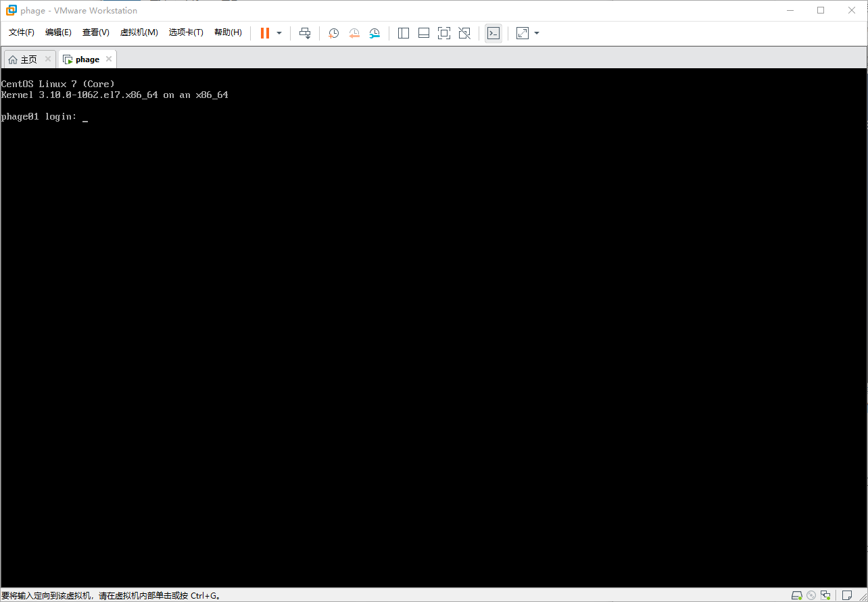Open the 编辑(E) menu
Viewport: 868px width, 602px height.
58,32
